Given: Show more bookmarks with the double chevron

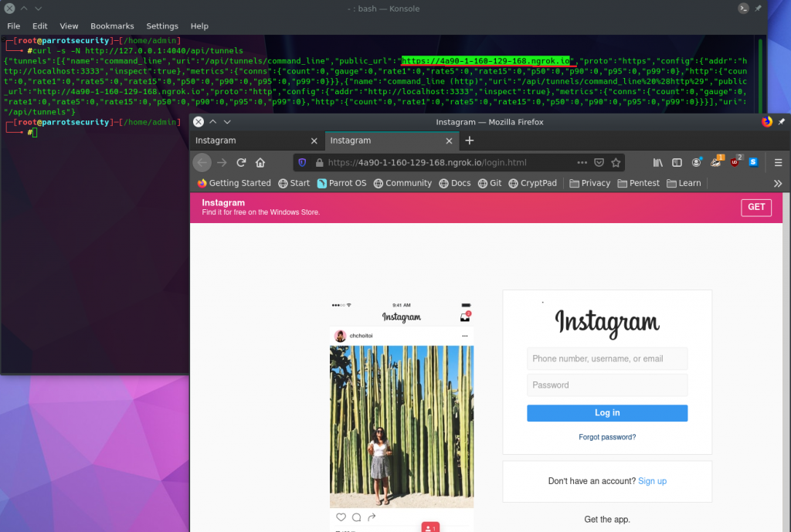Looking at the screenshot, I should 778,184.
